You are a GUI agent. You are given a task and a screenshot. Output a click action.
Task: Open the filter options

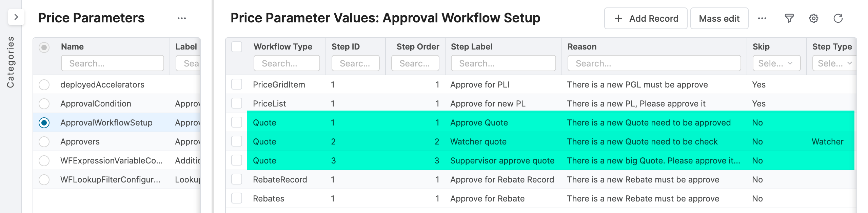pyautogui.click(x=789, y=19)
